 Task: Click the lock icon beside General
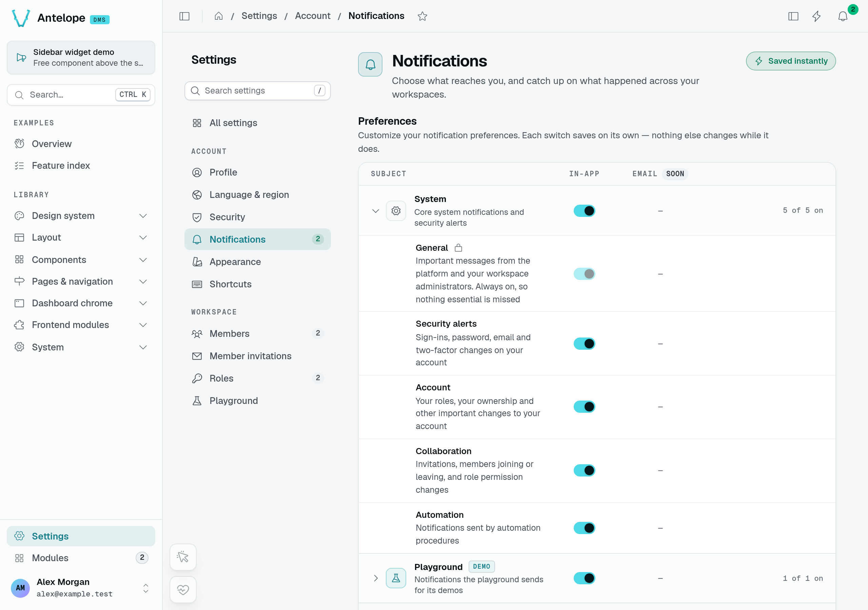coord(458,248)
